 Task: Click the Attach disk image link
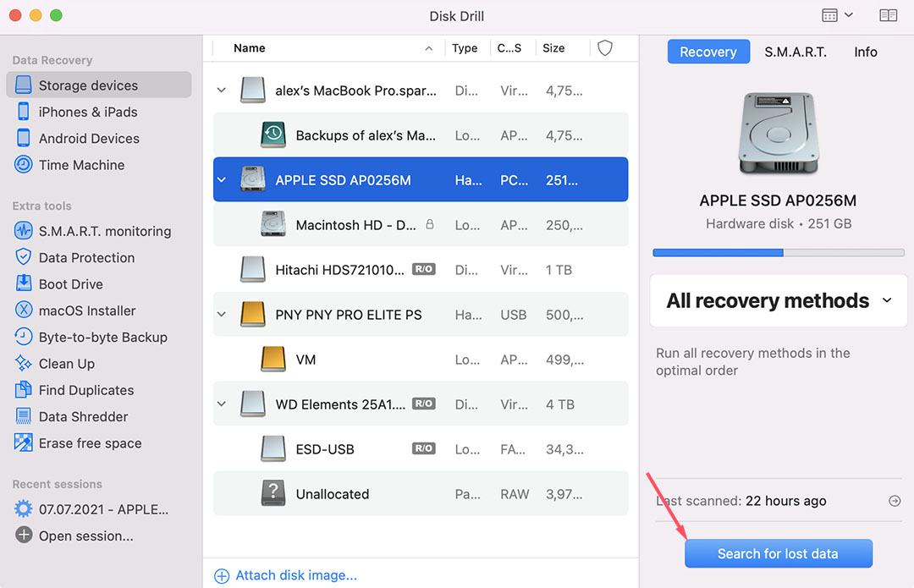pos(295,575)
